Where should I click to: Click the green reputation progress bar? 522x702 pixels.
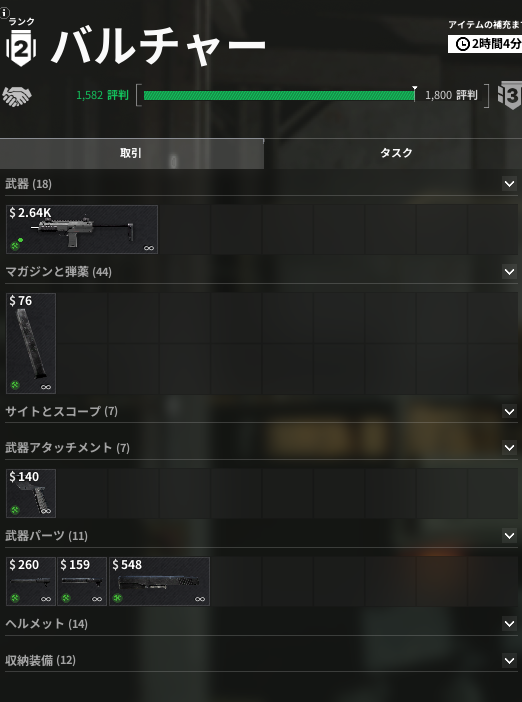[279, 95]
